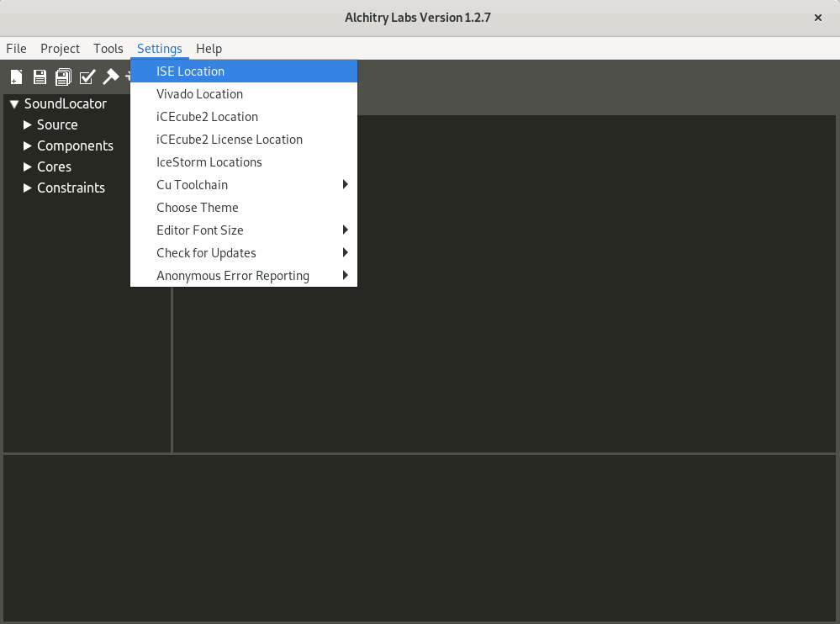Close the Alchitry Labs window
The width and height of the screenshot is (840, 624).
click(x=818, y=18)
